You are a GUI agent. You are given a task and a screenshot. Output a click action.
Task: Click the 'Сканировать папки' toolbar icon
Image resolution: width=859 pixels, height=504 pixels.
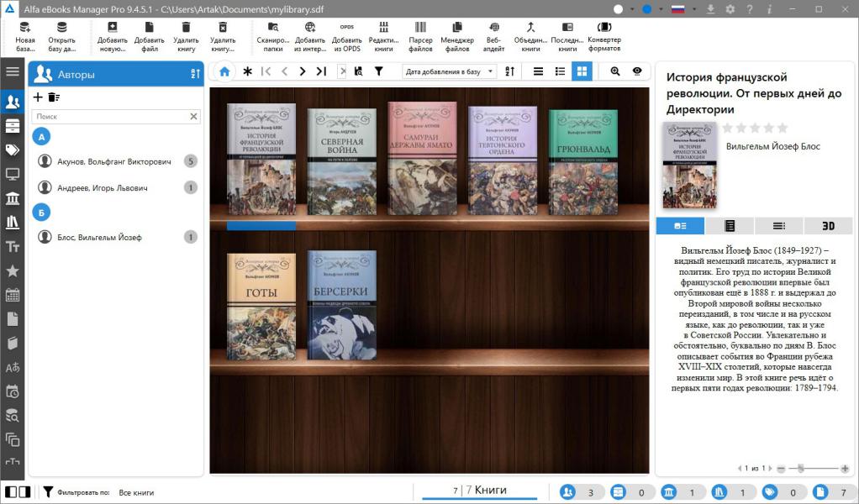tap(272, 28)
